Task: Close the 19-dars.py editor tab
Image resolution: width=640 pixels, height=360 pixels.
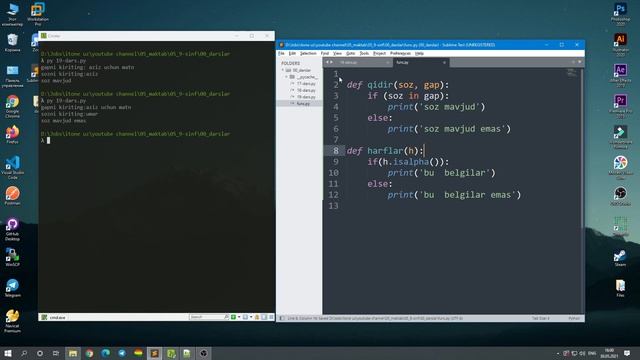Action: point(387,62)
